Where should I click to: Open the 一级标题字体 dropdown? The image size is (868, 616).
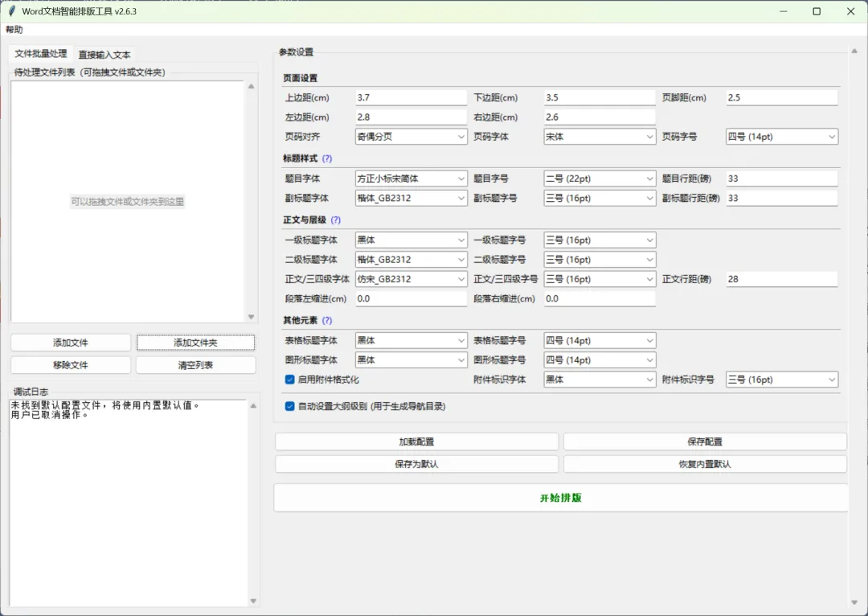click(x=411, y=240)
